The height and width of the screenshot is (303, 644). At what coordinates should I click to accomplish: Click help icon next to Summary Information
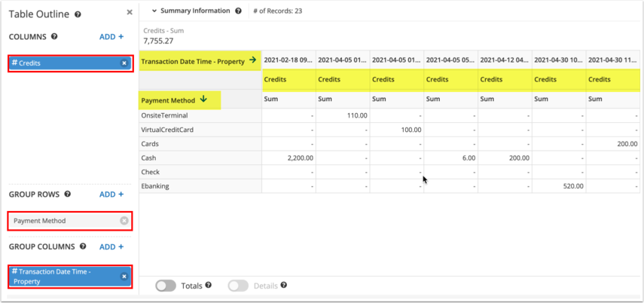tap(239, 11)
